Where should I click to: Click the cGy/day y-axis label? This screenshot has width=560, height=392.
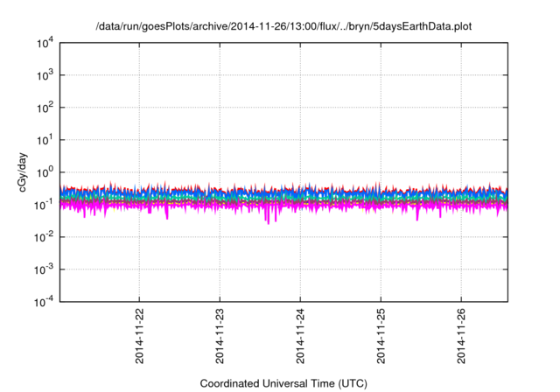pyautogui.click(x=22, y=172)
